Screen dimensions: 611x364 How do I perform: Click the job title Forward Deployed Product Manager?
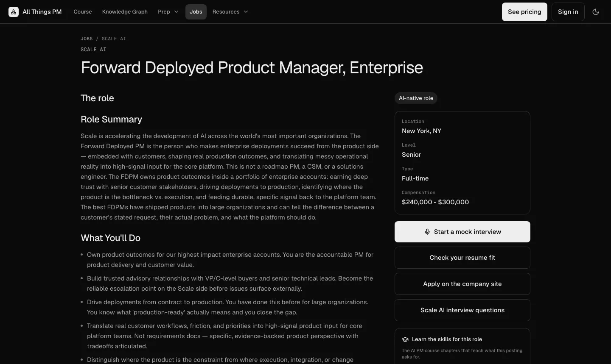tap(252, 68)
